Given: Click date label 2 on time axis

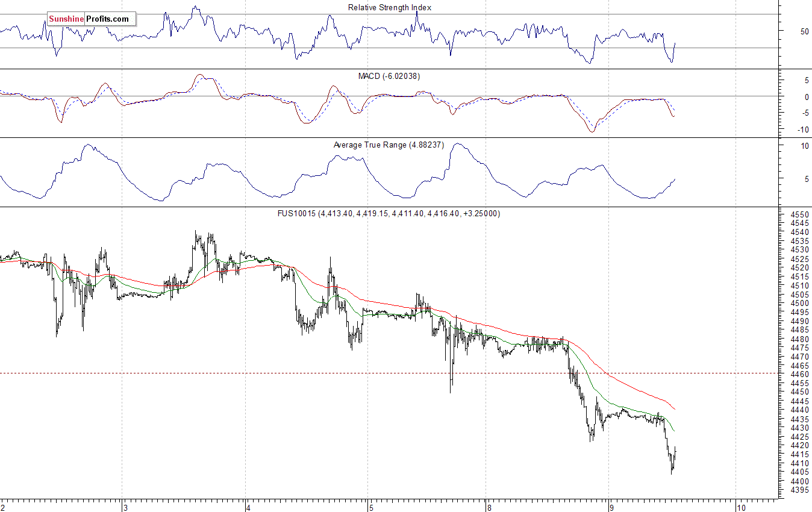Looking at the screenshot, I should [4, 507].
